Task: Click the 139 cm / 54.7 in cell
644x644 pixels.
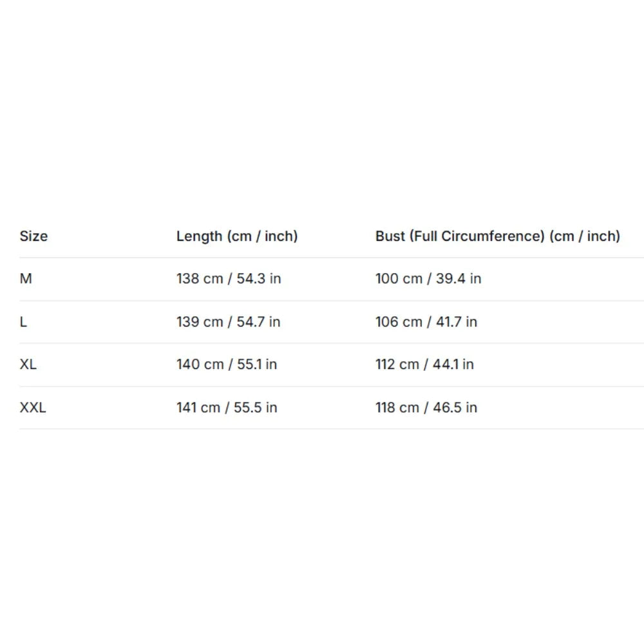Action: 229,321
